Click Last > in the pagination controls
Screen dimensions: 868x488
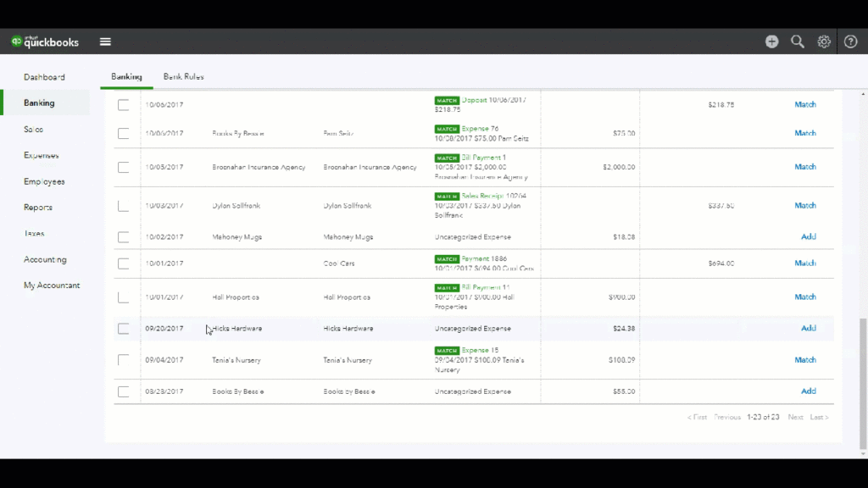pos(820,417)
